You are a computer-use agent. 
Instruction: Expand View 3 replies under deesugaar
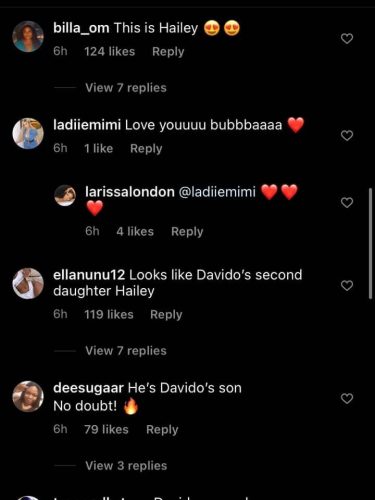126,466
